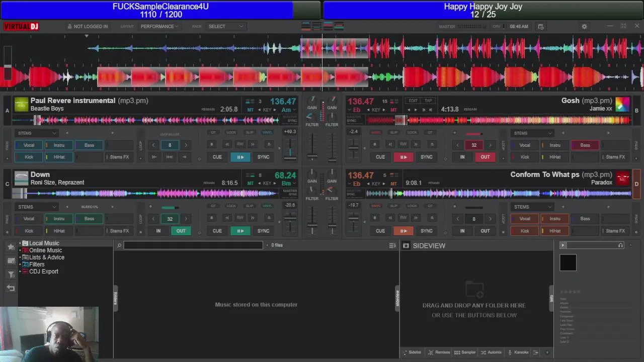Screen dimensions: 644x362
Task: Click play/pause on deck D Conform To What
Action: (403, 231)
